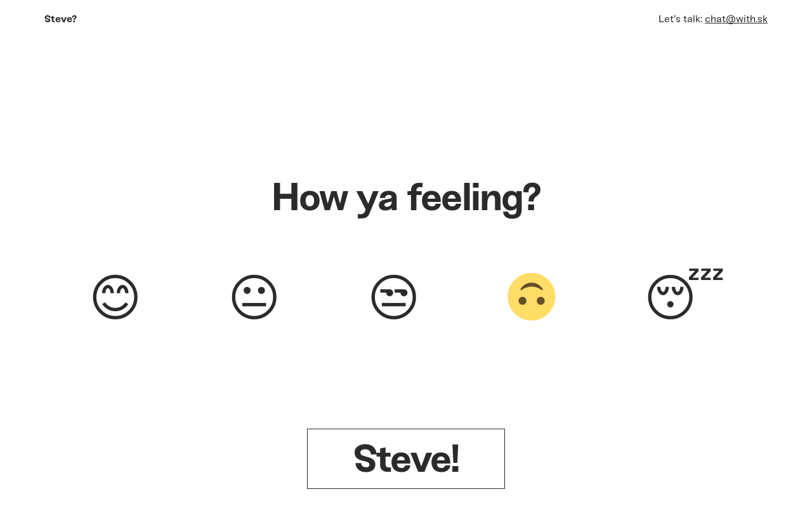Set mood to the expressionless face
Image resolution: width=812 pixels, height=508 pixels.
[x=254, y=297]
